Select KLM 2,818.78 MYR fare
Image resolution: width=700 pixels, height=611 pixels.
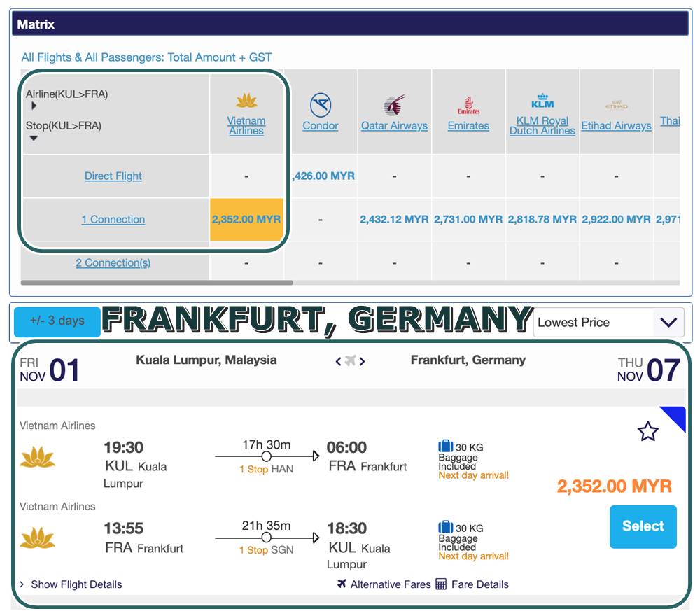pyautogui.click(x=542, y=220)
